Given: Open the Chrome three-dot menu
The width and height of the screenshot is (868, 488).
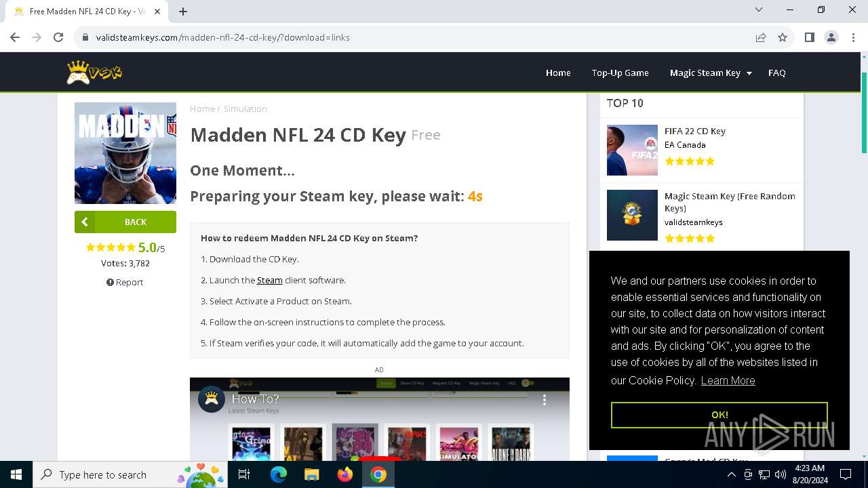Looking at the screenshot, I should tap(852, 37).
